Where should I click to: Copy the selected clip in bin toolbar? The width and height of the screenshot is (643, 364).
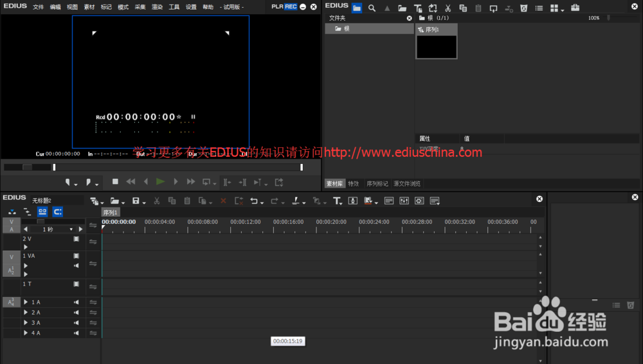coord(463,8)
